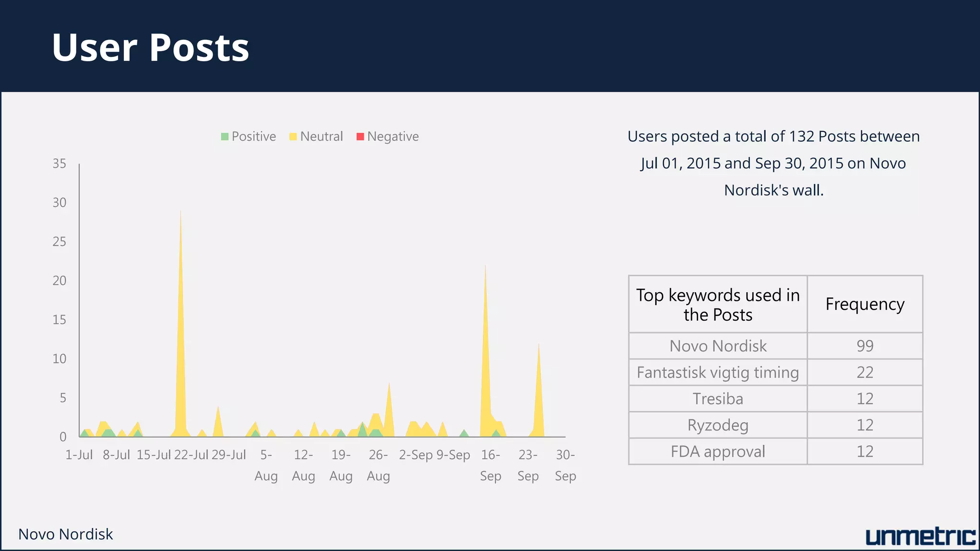Viewport: 980px width, 551px height.
Task: Click the '9-Sep' axis label
Action: (x=453, y=455)
